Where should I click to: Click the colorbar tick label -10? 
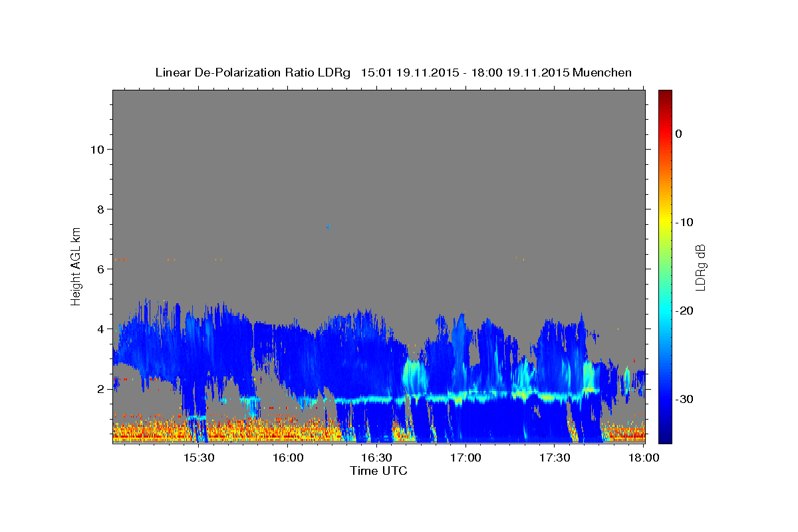tap(685, 222)
